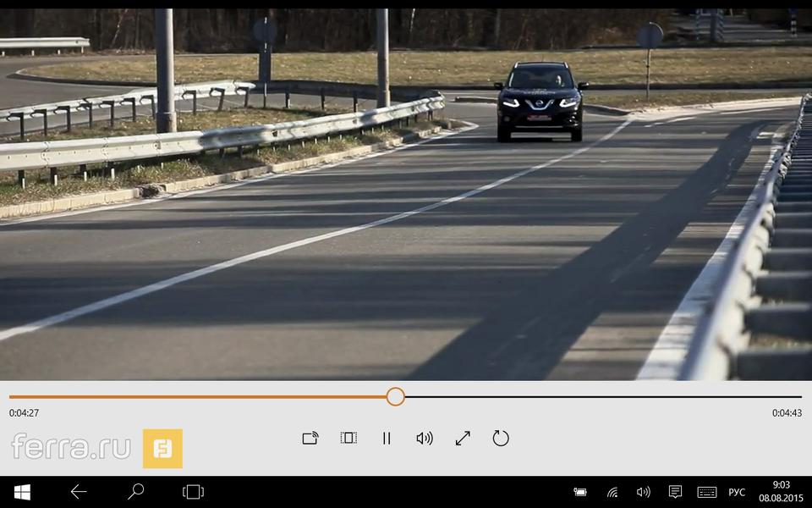
Task: Open system tray volume control
Action: 643,492
